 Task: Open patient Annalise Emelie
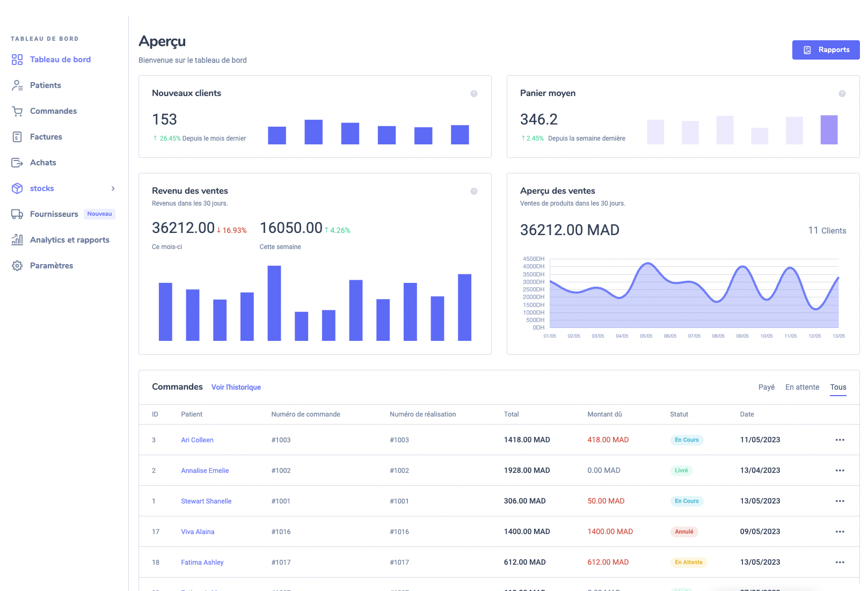point(205,470)
